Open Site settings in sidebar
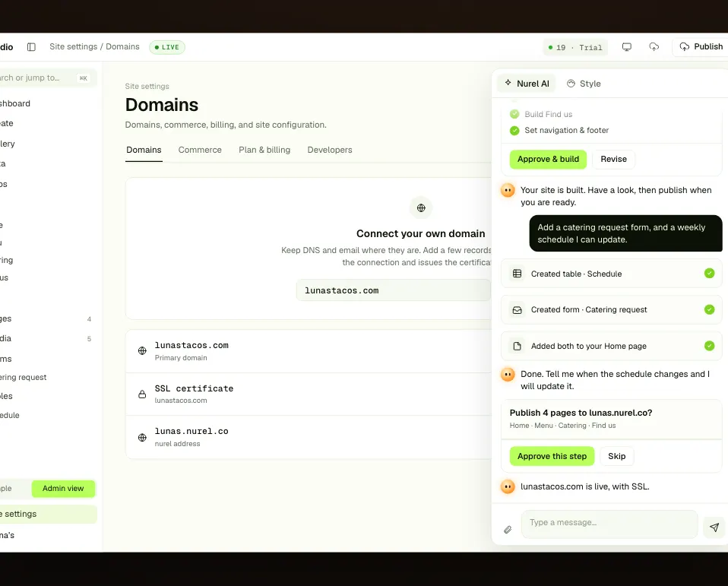This screenshot has width=728, height=586. pyautogui.click(x=48, y=514)
